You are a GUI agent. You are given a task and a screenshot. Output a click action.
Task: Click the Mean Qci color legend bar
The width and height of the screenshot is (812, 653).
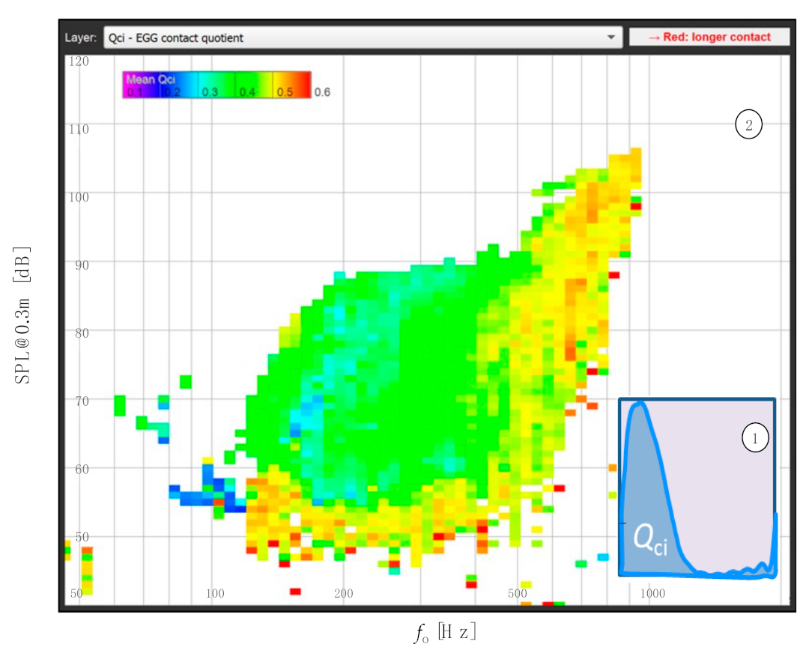216,85
